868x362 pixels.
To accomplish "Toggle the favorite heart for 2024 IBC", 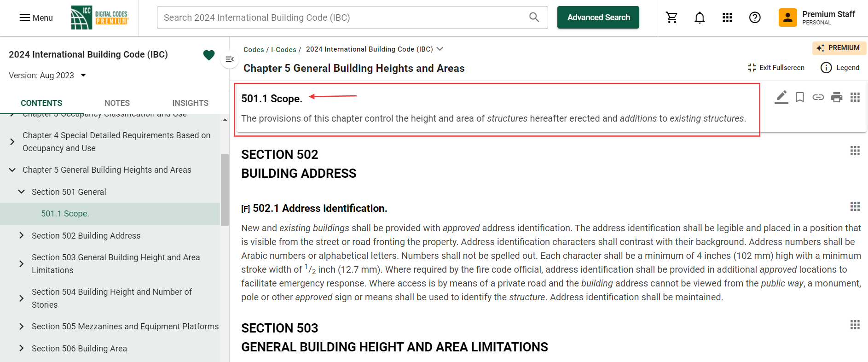I will [208, 55].
